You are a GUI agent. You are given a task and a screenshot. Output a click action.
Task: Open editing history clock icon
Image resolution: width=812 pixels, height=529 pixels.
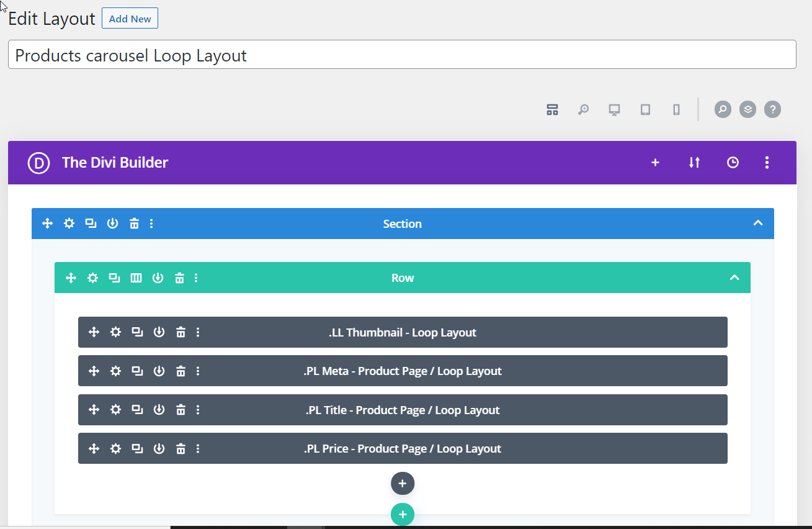[x=733, y=163]
